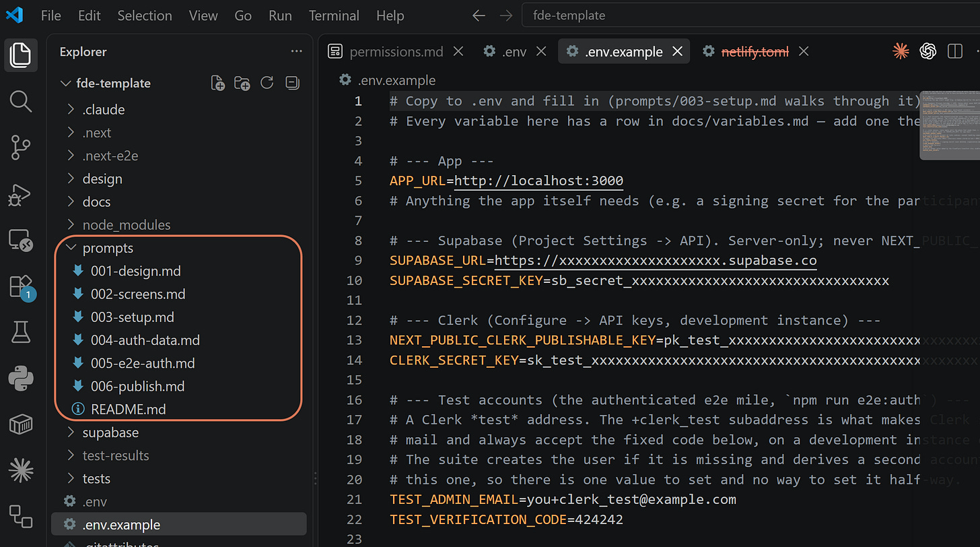Open the Search view in activity bar

(21, 102)
